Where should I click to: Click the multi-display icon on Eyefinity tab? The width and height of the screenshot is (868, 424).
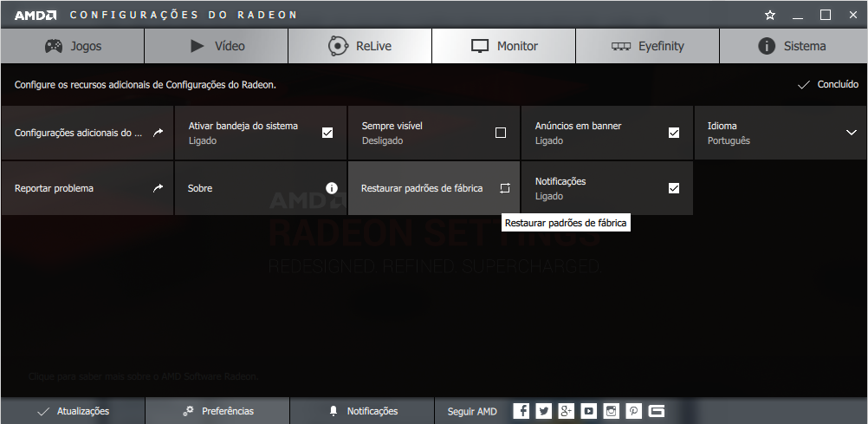click(x=621, y=47)
